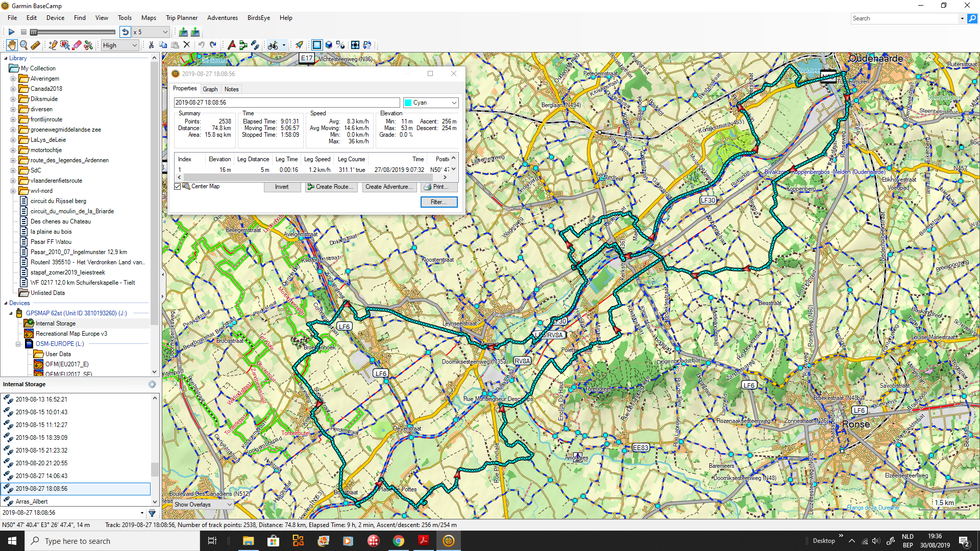Screen dimensions: 980x551
Task: Open the Cyan track color dropdown
Action: tap(431, 103)
